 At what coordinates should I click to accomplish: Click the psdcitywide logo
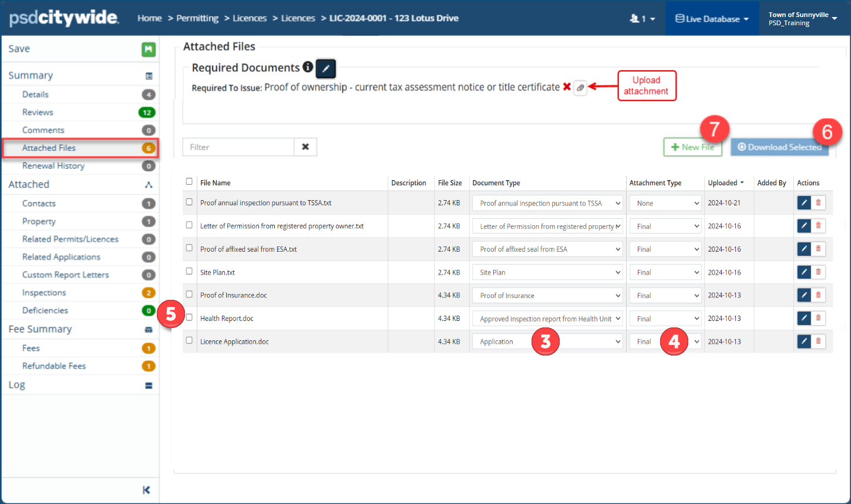(x=64, y=18)
